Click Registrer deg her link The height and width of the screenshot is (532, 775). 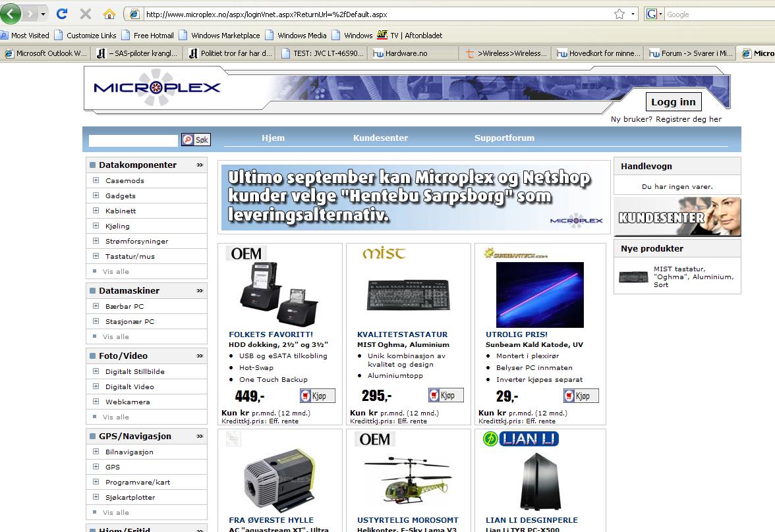(689, 119)
